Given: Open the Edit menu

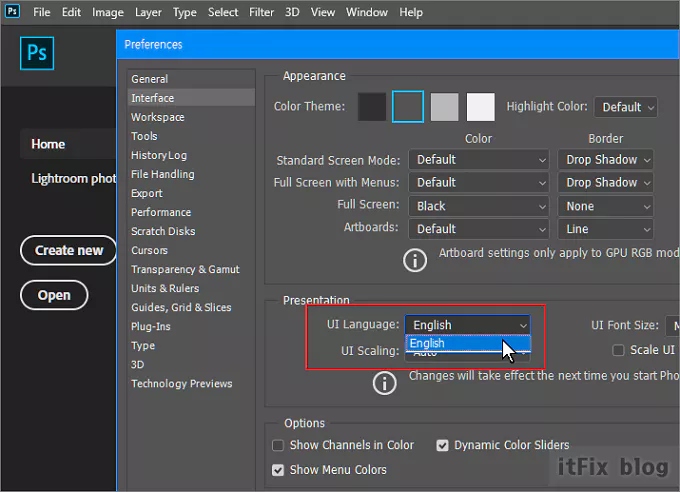Looking at the screenshot, I should pos(71,12).
